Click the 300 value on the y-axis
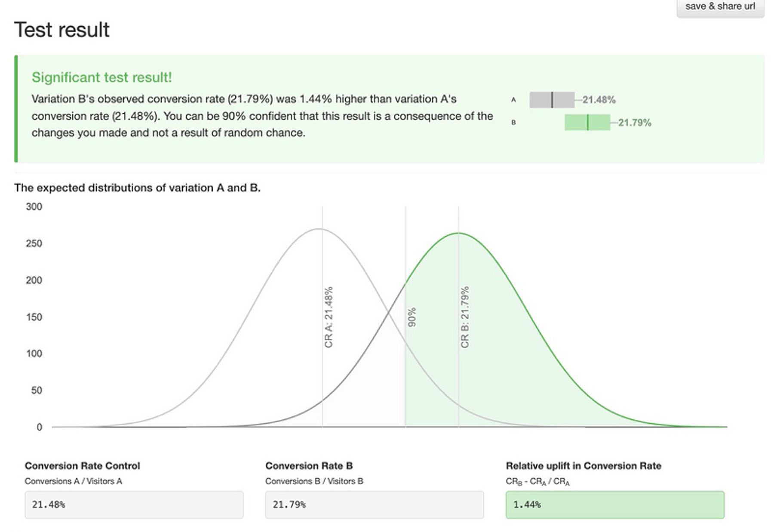Image resolution: width=774 pixels, height=532 pixels. (x=34, y=207)
